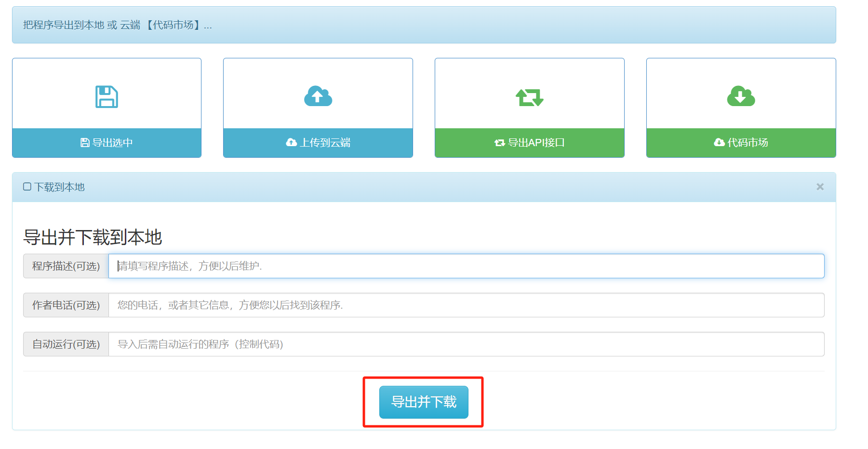Focus the 程序描述 input field
868x449 pixels.
(466, 266)
